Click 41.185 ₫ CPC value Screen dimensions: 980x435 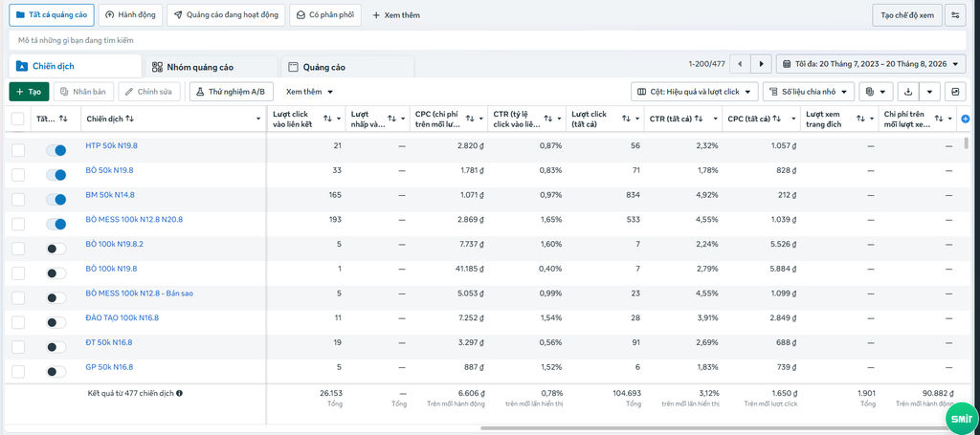tap(467, 269)
